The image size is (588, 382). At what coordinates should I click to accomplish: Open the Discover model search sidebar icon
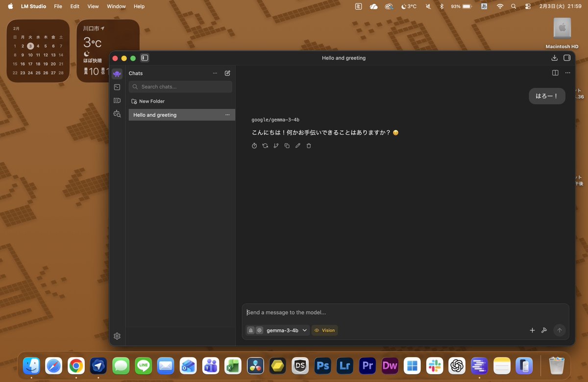click(117, 114)
